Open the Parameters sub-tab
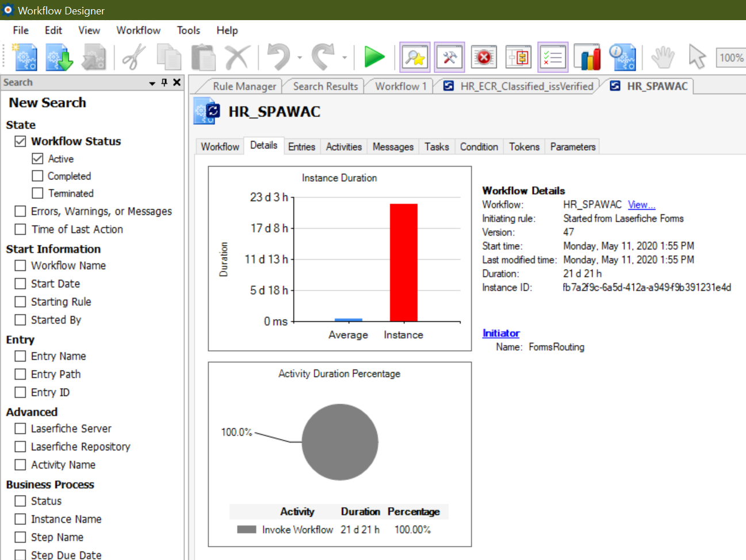Screen dimensions: 746x560 573,147
